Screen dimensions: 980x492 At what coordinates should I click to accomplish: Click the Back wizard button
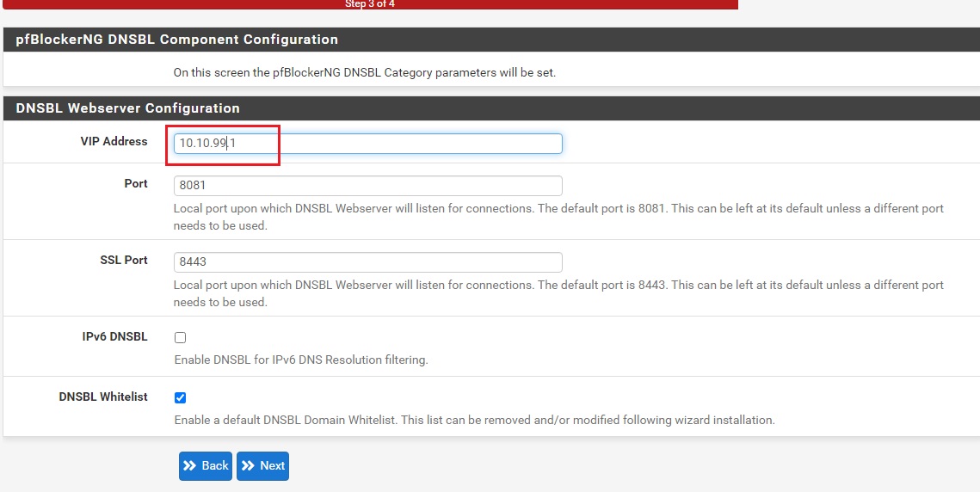click(x=206, y=465)
